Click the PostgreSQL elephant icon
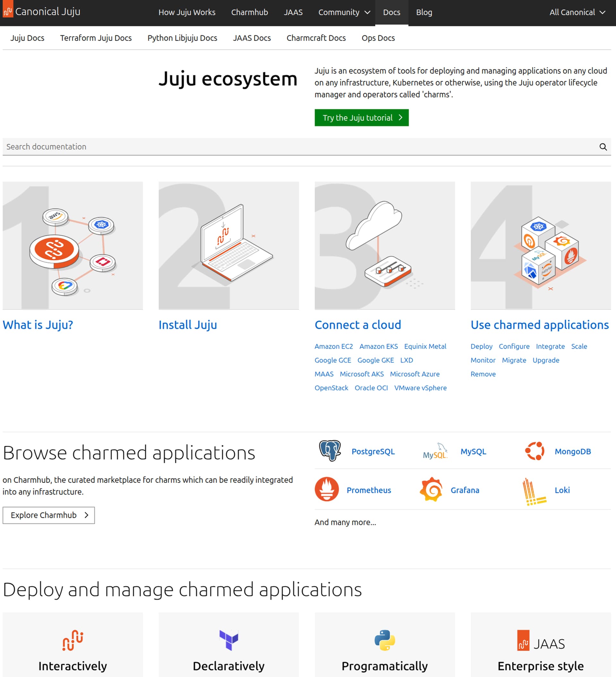Screen dimensions: 616x677 click(329, 450)
